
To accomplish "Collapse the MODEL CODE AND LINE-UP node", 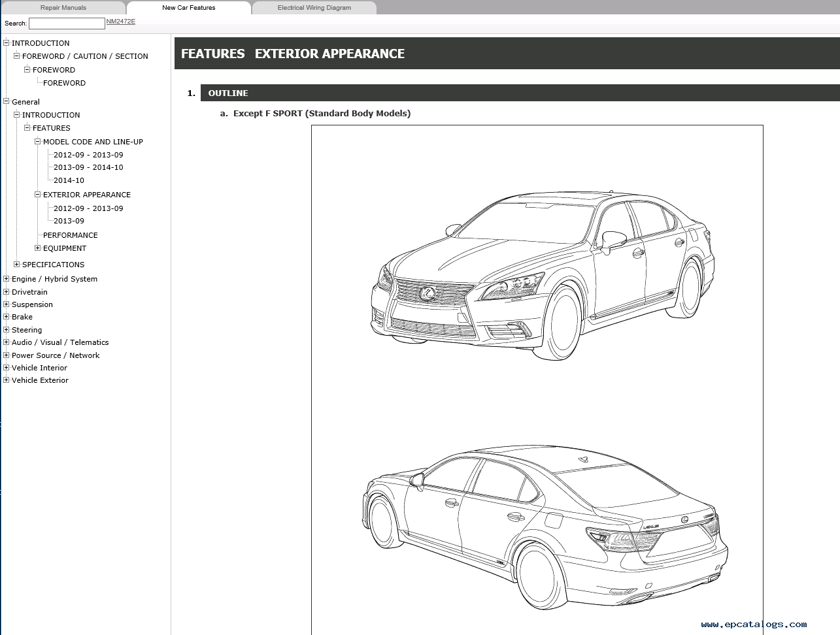I will 38,141.
